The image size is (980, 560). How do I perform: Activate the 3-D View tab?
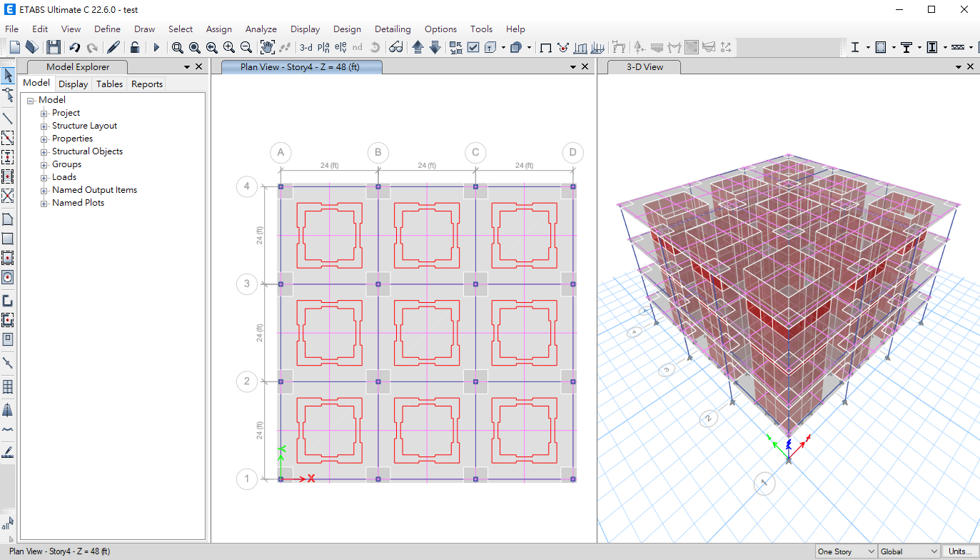[645, 67]
